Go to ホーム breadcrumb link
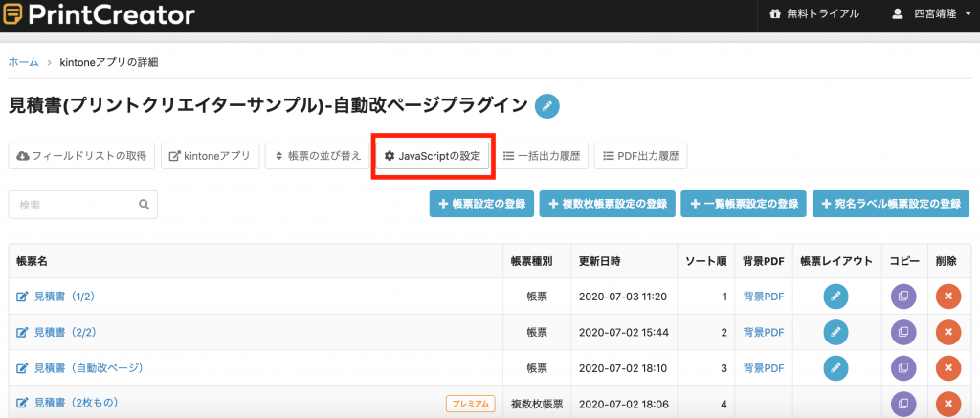Viewport: 980px width, 418px height. [24, 62]
